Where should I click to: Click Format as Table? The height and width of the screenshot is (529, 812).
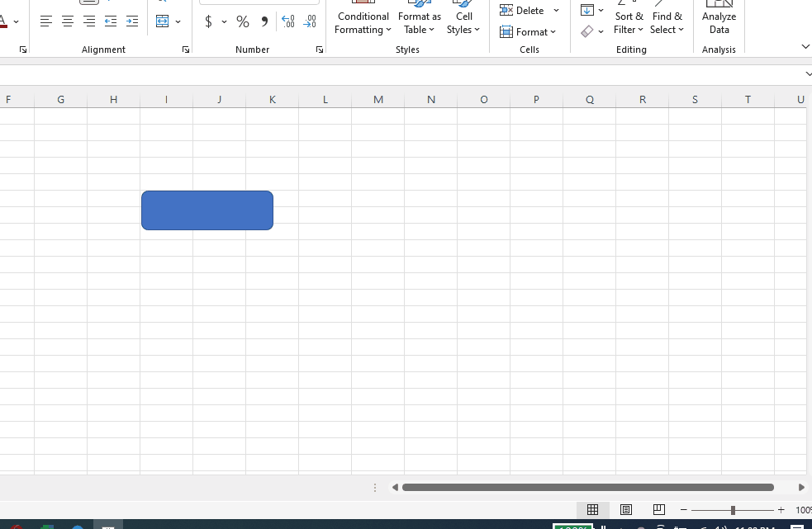pyautogui.click(x=419, y=22)
